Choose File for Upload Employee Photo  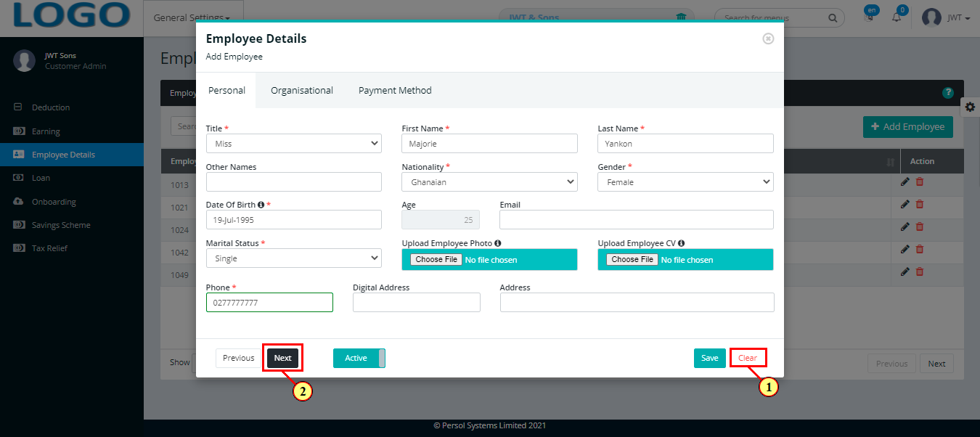click(436, 259)
